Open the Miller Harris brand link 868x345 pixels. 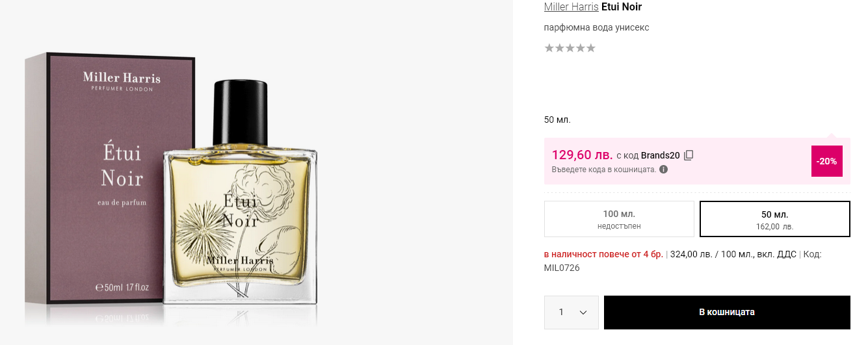click(x=571, y=7)
